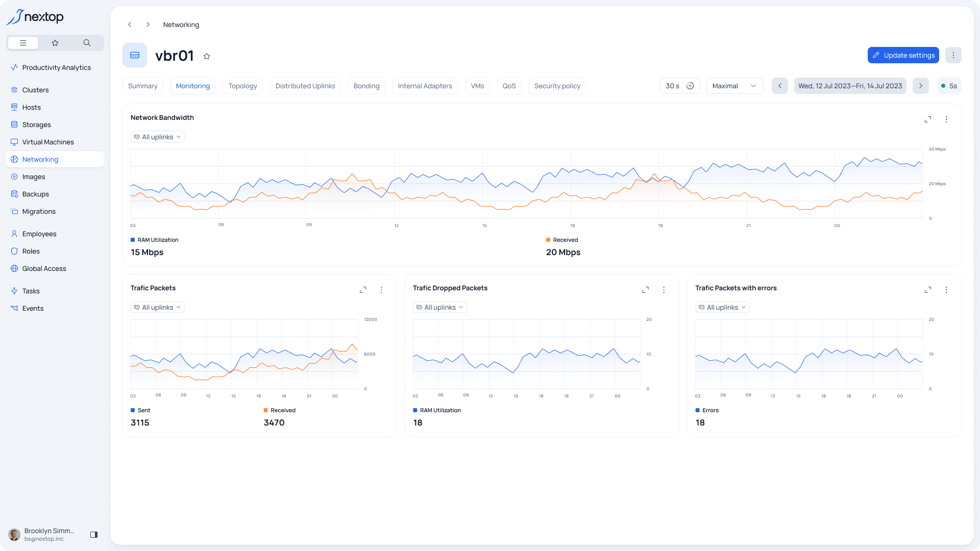Click Update settings button

903,55
